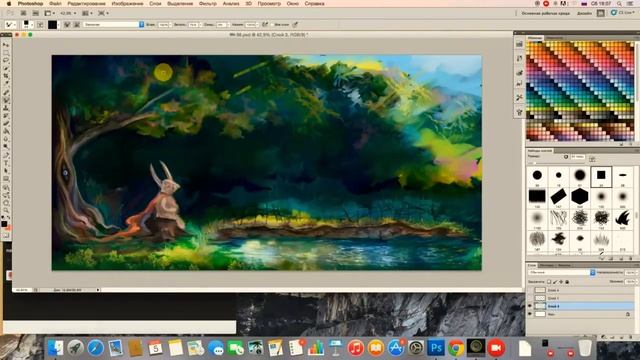Click the current brush load color swatch
The image size is (640, 360).
click(x=52, y=24)
